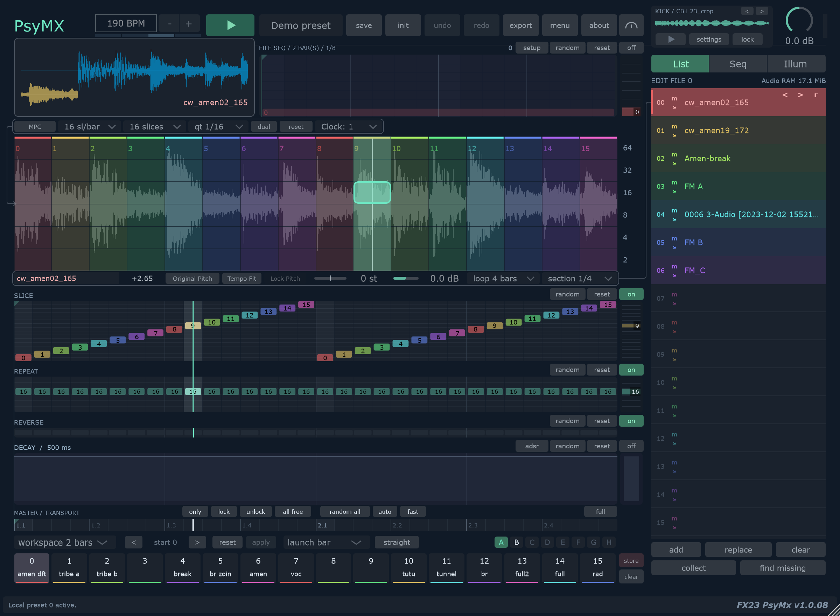Solo the FM B file
This screenshot has height=616, width=840.
point(674,247)
